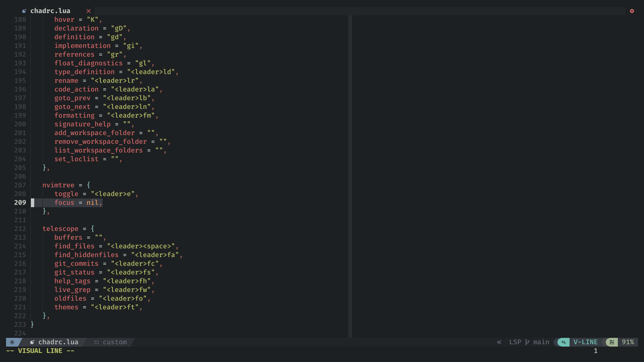Click the Lua file icon beside chadrc.lua in statusline
Screen dimensions: 644x362
point(32,342)
